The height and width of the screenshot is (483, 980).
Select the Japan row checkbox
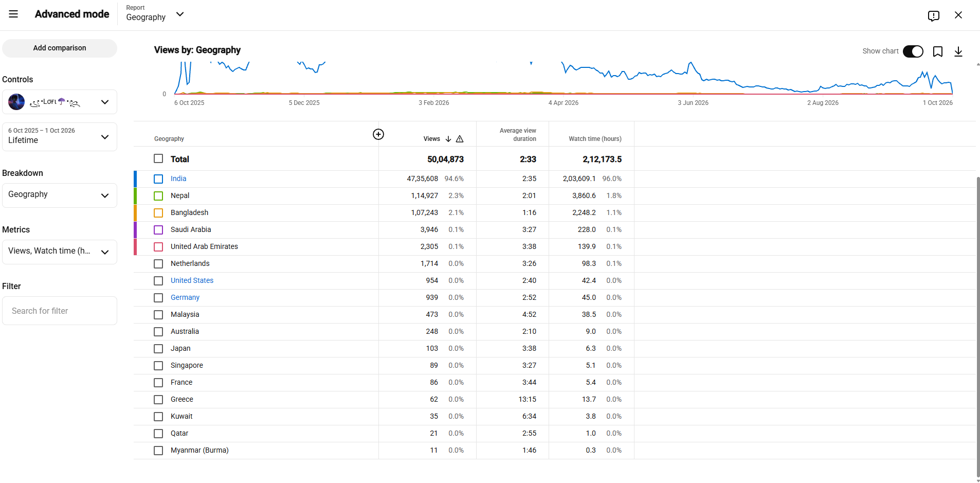click(x=158, y=349)
